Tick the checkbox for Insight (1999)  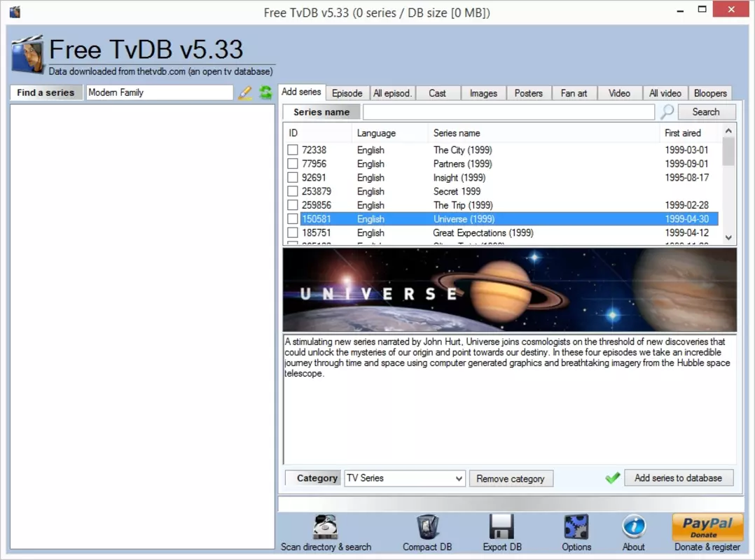tap(292, 178)
